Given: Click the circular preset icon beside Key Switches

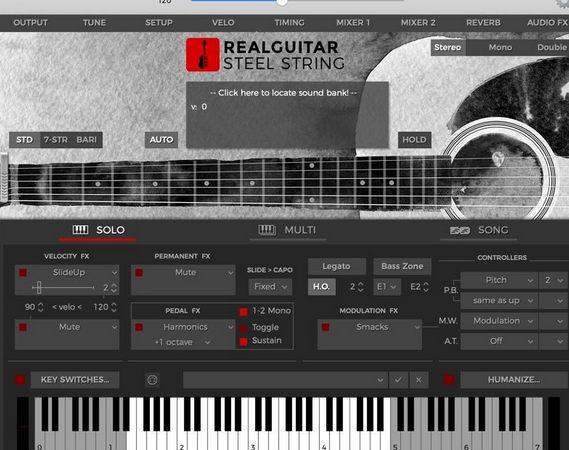Looking at the screenshot, I should (152, 380).
